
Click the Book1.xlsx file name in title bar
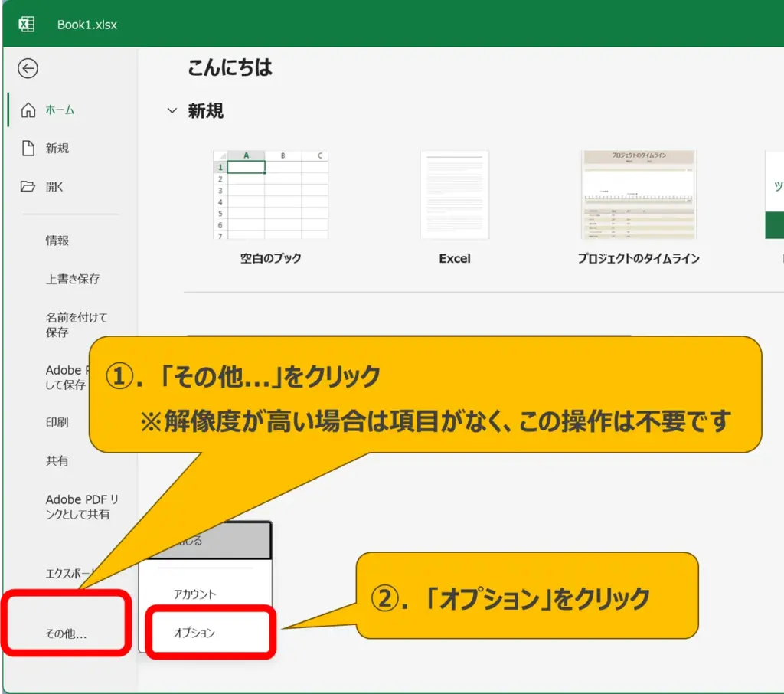(x=87, y=25)
